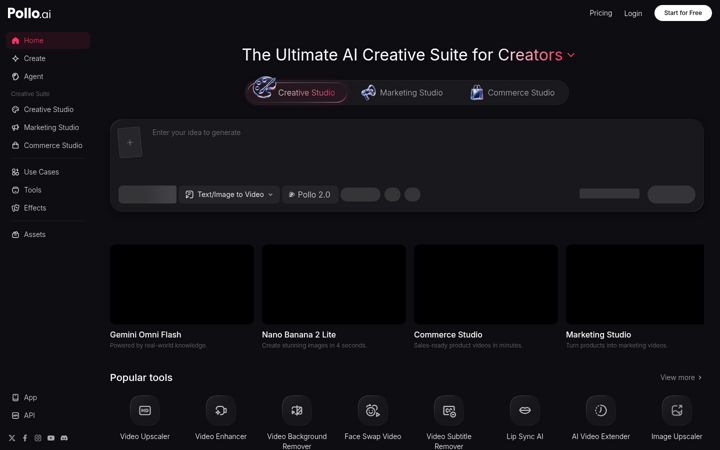This screenshot has height=450, width=720.
Task: Open the View more tools link
Action: coord(681,377)
